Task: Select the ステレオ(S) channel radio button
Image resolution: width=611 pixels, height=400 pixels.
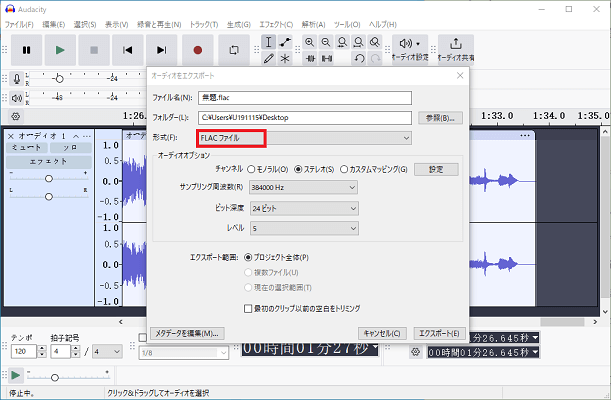Action: [298, 169]
